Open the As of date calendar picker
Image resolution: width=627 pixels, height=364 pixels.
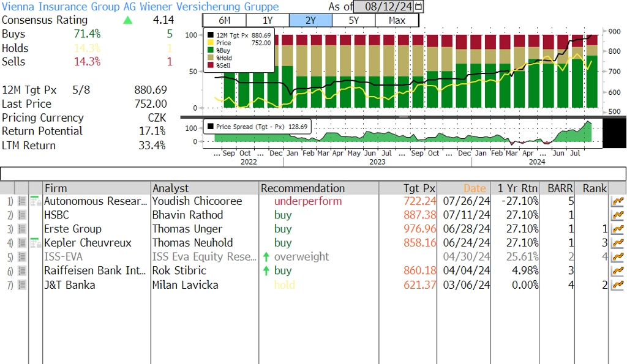tap(419, 7)
